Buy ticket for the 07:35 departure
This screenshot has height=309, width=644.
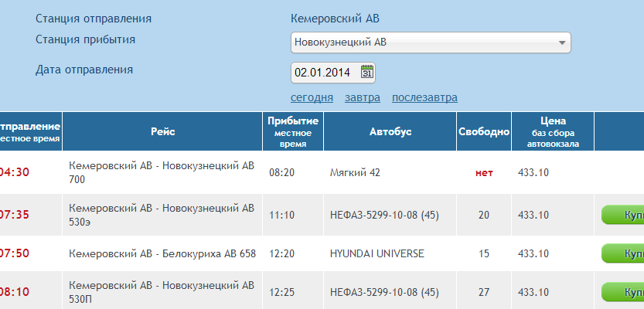click(x=622, y=215)
